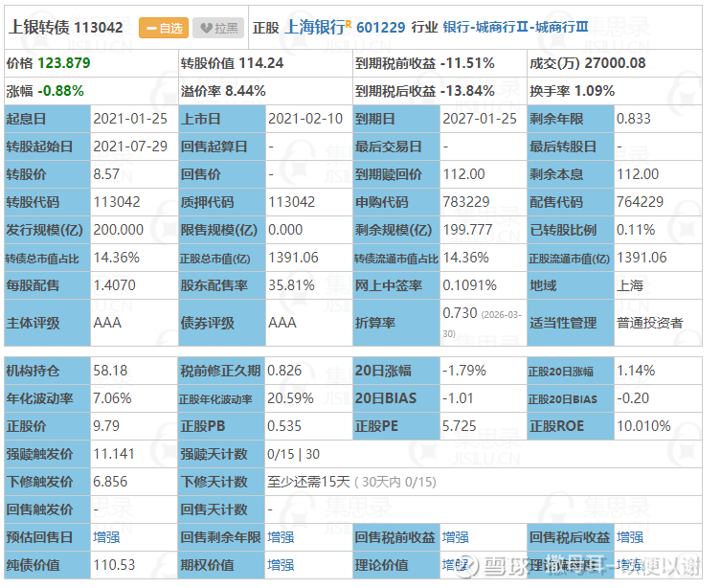Select the 转股价值 114.24 text
The width and height of the screenshot is (721, 588).
(232, 63)
